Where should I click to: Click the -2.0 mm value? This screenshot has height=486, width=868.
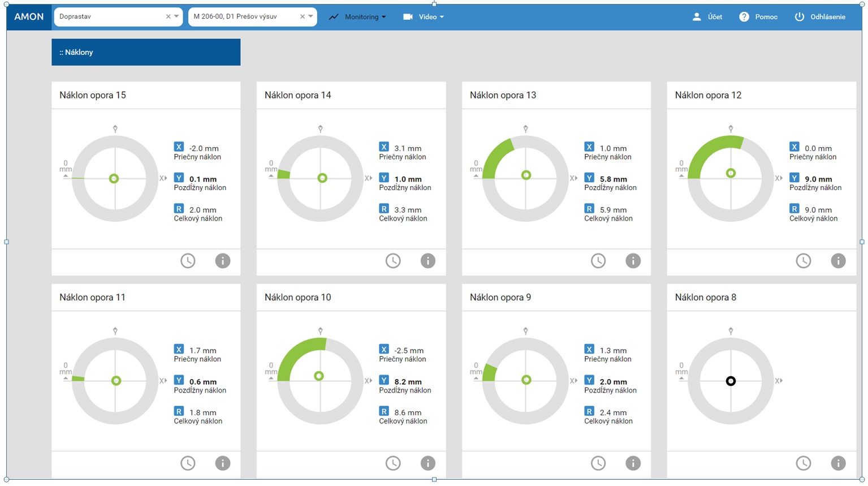point(204,148)
